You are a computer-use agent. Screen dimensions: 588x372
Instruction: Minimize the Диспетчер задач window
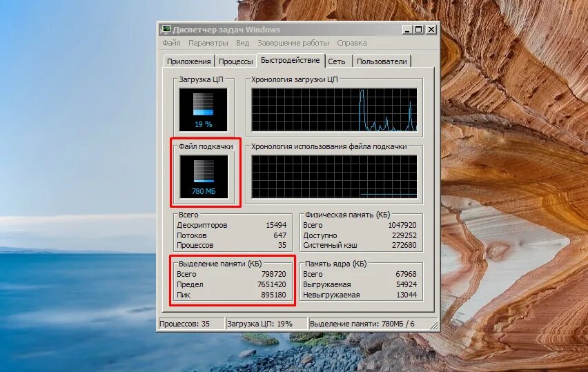pos(408,30)
